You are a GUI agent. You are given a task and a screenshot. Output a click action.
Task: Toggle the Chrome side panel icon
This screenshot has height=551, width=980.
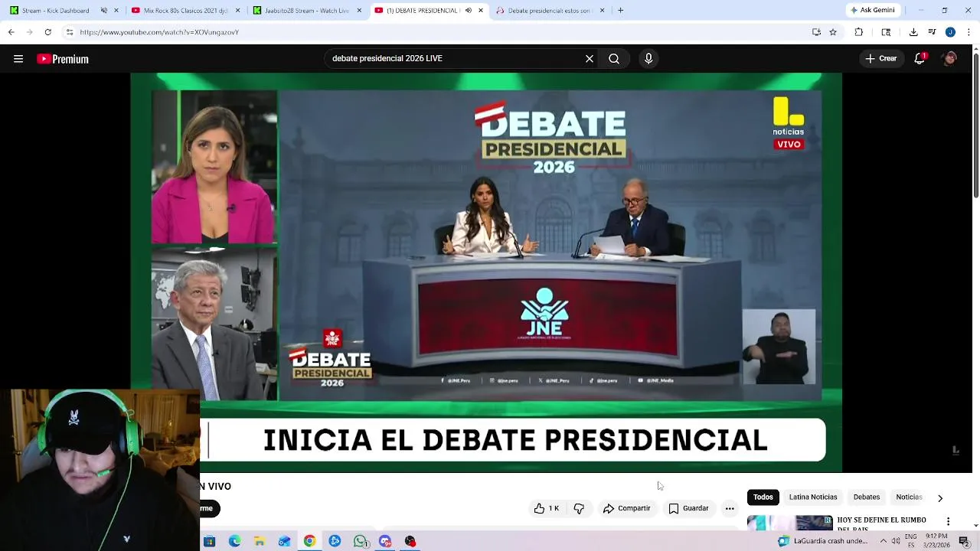tap(886, 32)
